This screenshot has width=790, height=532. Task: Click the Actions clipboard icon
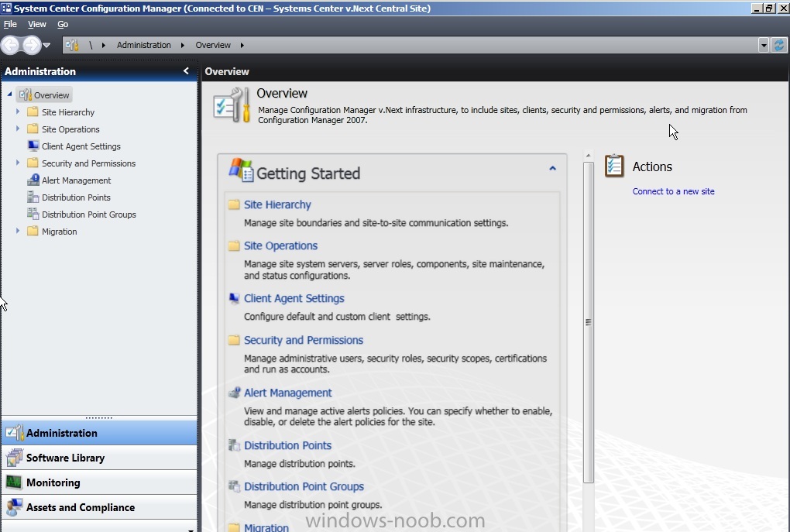[x=614, y=166]
